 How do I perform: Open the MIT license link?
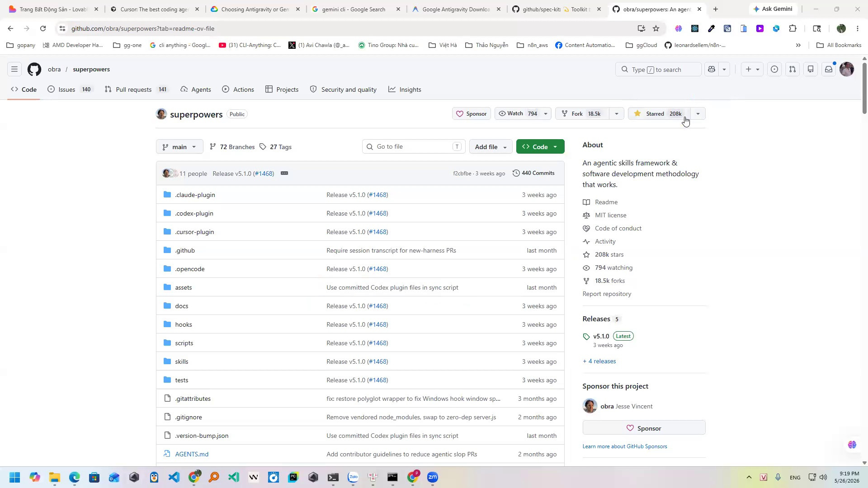click(611, 215)
